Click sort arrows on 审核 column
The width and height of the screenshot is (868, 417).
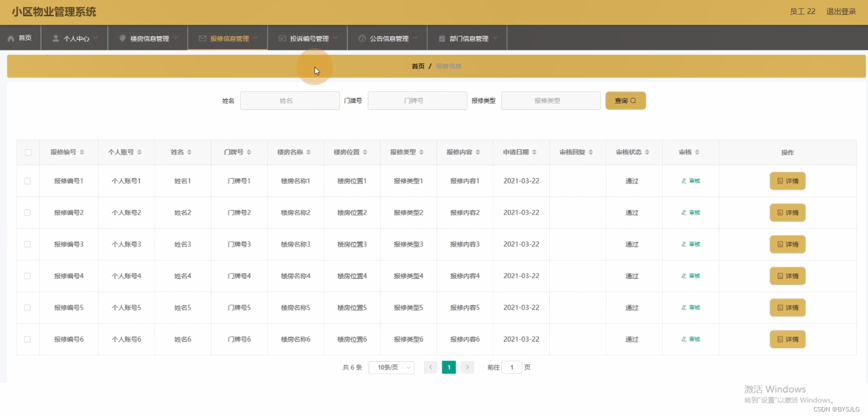pos(697,152)
